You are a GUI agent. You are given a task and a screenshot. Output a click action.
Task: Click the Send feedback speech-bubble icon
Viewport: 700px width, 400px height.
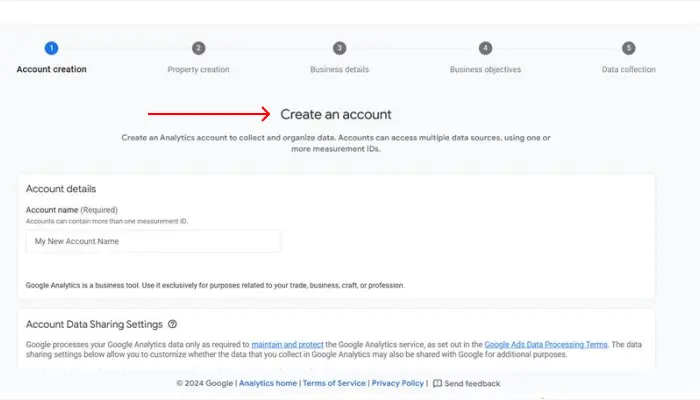pyautogui.click(x=437, y=383)
